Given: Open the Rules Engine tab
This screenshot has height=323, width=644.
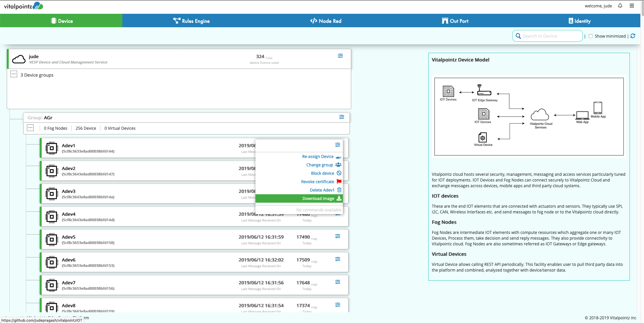Looking at the screenshot, I should click(192, 21).
